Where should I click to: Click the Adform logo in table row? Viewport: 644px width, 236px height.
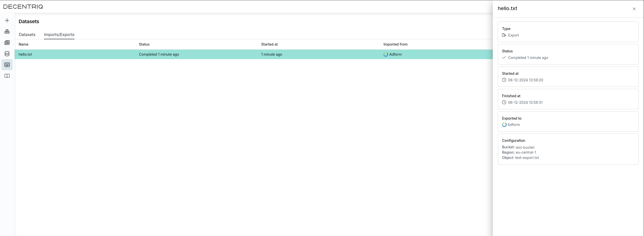pos(386,54)
